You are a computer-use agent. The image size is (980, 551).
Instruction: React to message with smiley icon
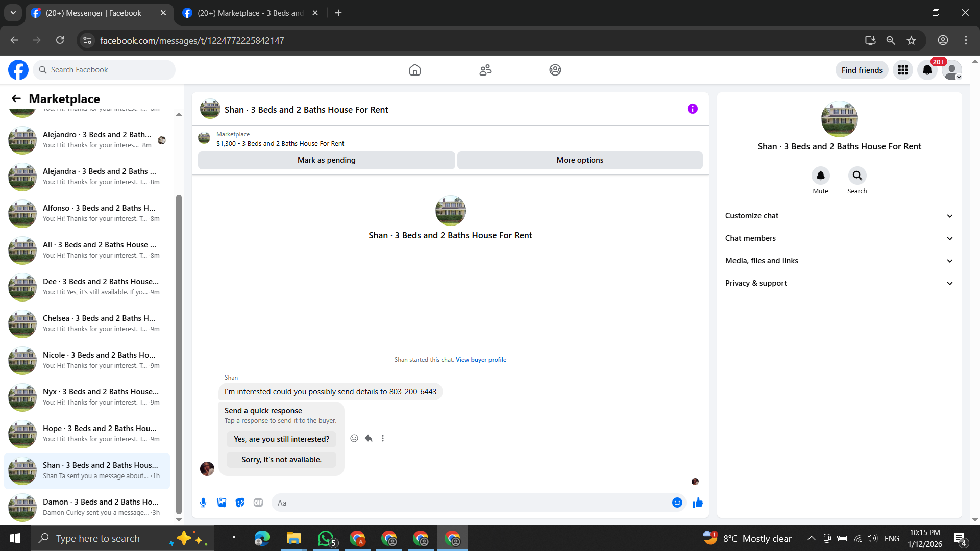pyautogui.click(x=354, y=438)
